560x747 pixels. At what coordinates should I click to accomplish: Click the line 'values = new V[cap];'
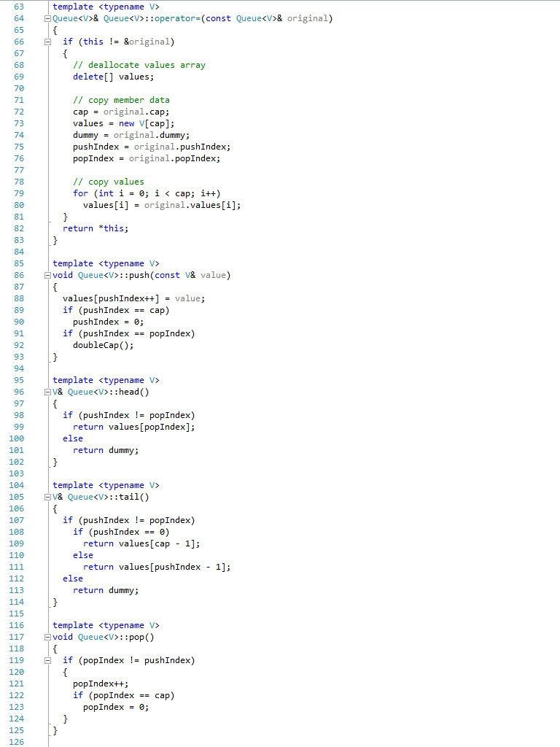(124, 123)
